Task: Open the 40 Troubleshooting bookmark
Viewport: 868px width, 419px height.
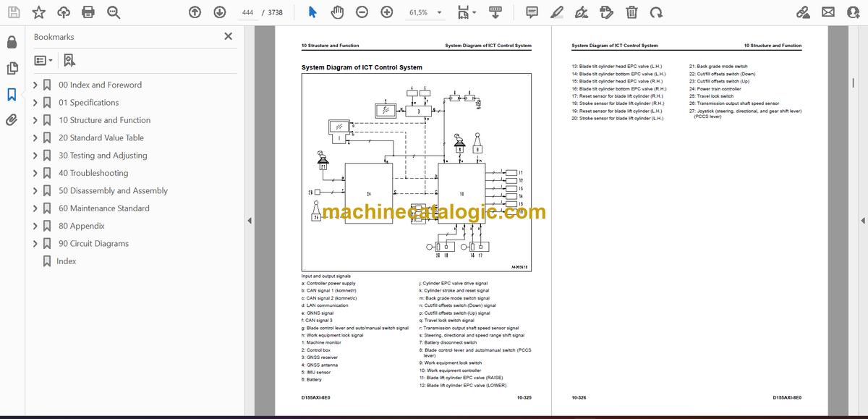Action: click(x=93, y=173)
